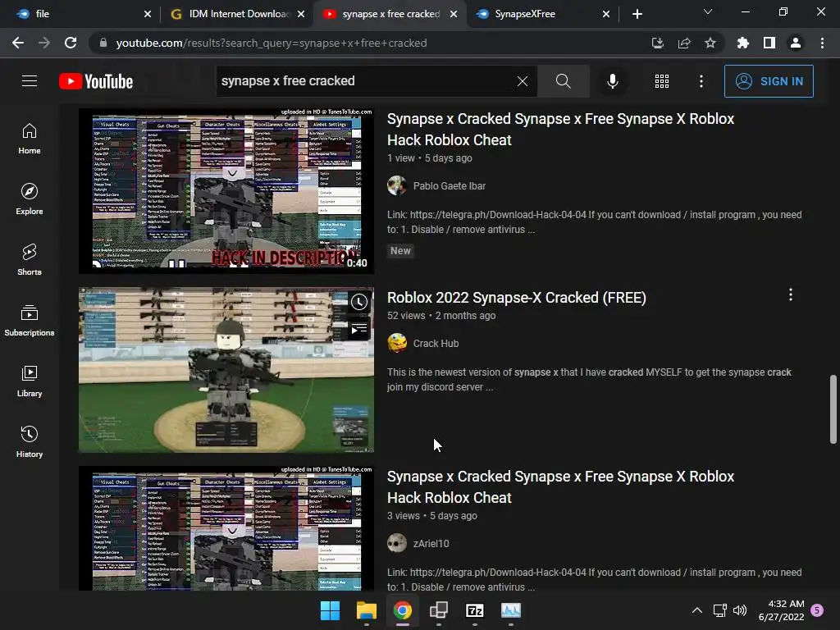Image resolution: width=840 pixels, height=630 pixels.
Task: Close the 'file' browser tab
Action: coord(148,14)
